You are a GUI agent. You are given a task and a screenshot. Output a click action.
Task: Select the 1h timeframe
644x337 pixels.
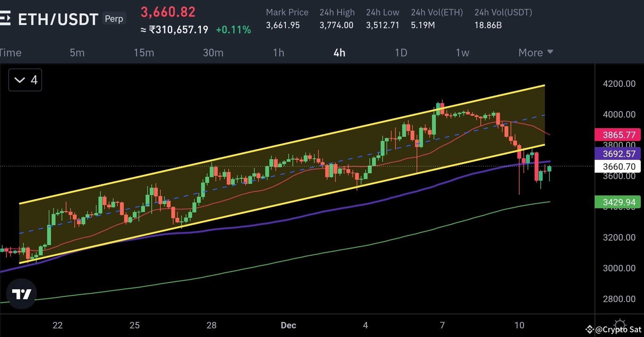[278, 53]
